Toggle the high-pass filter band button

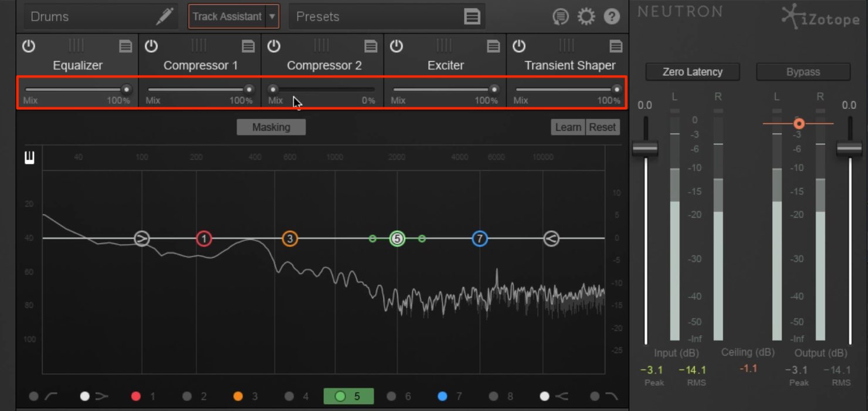(43, 396)
